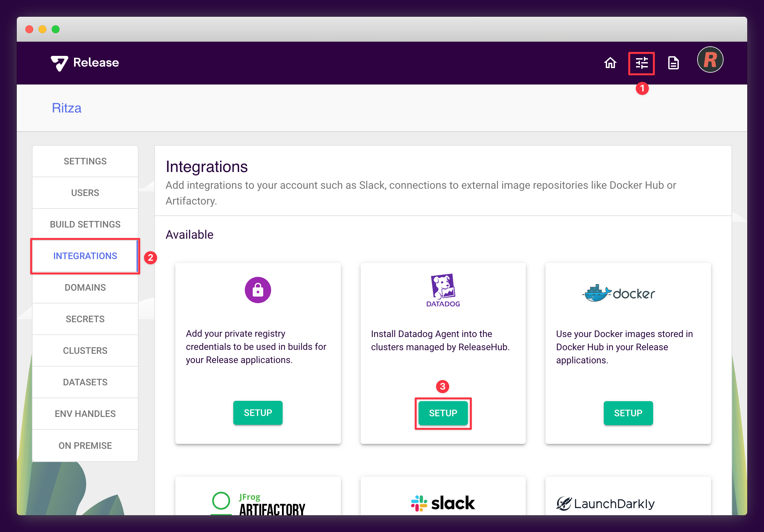The width and height of the screenshot is (764, 532).
Task: Click the home icon in header
Action: pyautogui.click(x=610, y=63)
